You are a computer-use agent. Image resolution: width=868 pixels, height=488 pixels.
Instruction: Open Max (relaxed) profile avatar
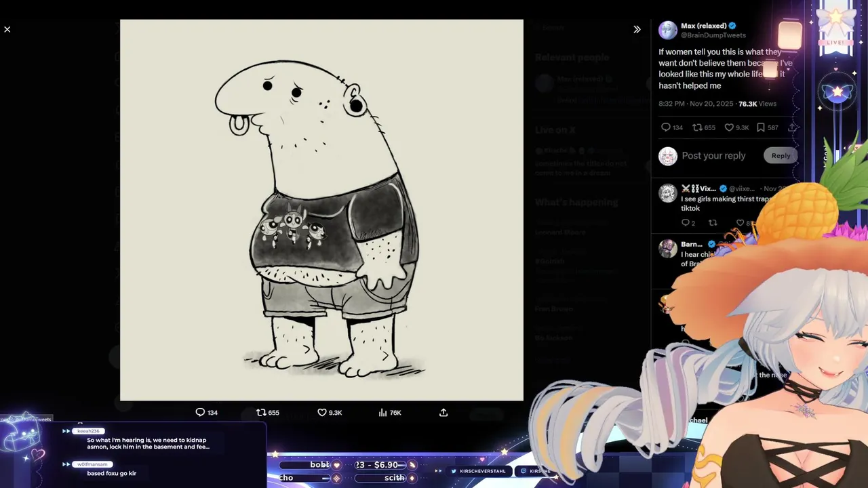tap(668, 30)
